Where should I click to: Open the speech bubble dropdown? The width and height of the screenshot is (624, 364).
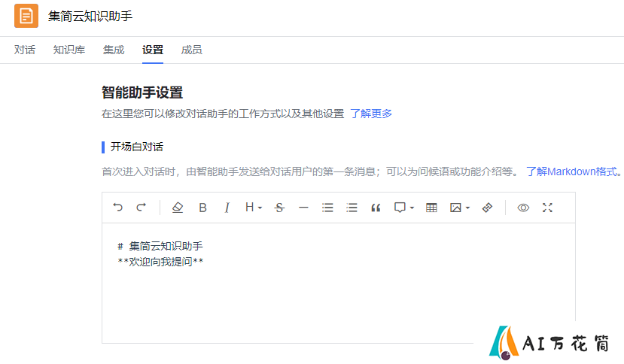(x=404, y=208)
